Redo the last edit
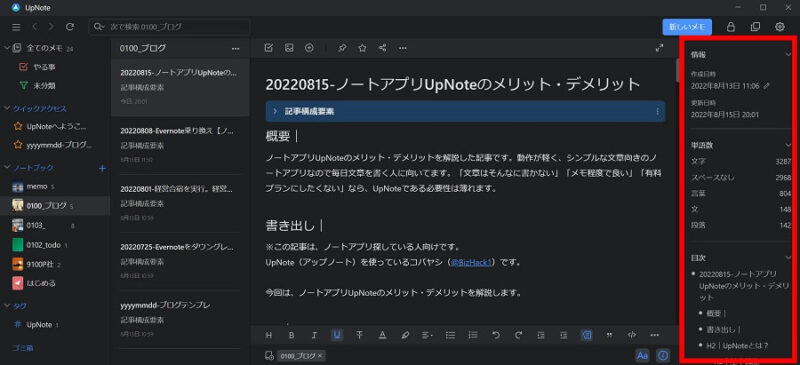Viewport: 800px width, 365px height. [x=518, y=335]
